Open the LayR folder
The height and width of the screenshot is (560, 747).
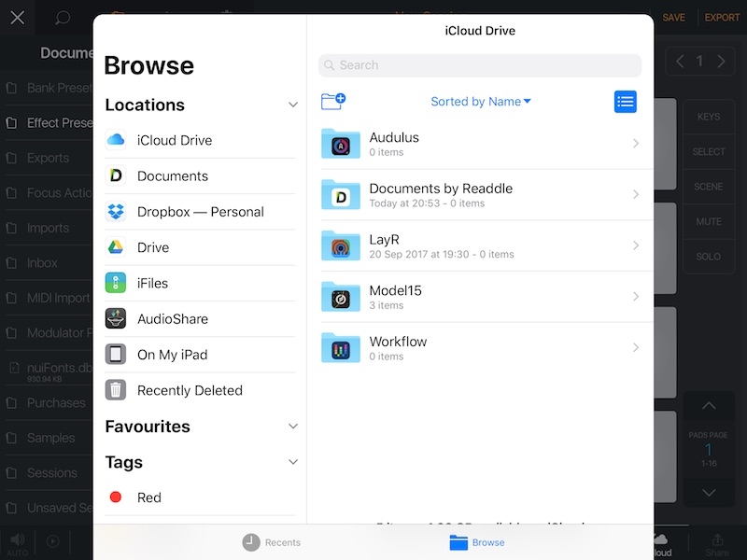coord(486,245)
